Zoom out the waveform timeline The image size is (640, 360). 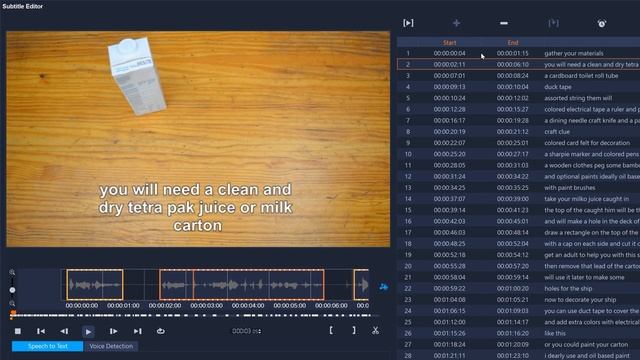[x=12, y=304]
